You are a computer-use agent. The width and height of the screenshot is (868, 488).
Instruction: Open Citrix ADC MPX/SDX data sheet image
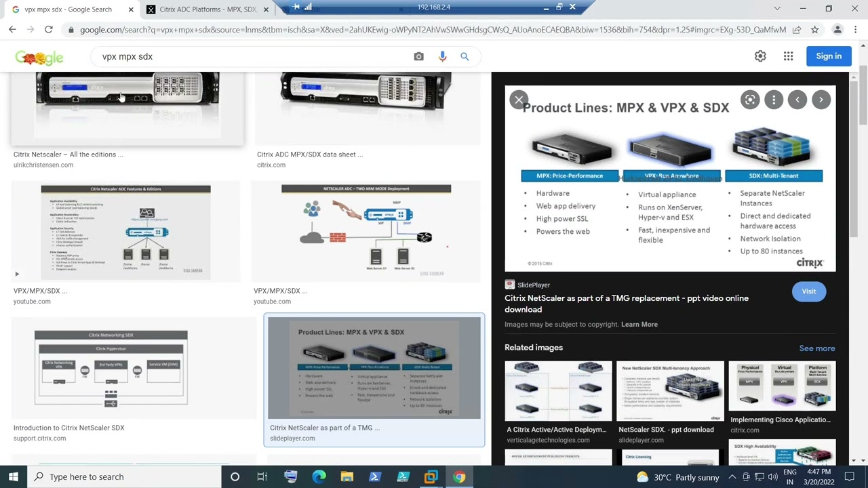click(366, 108)
